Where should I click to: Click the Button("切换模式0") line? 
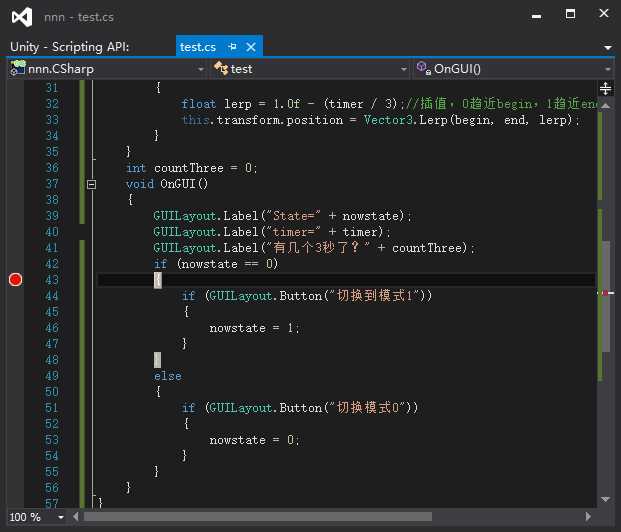pos(300,408)
